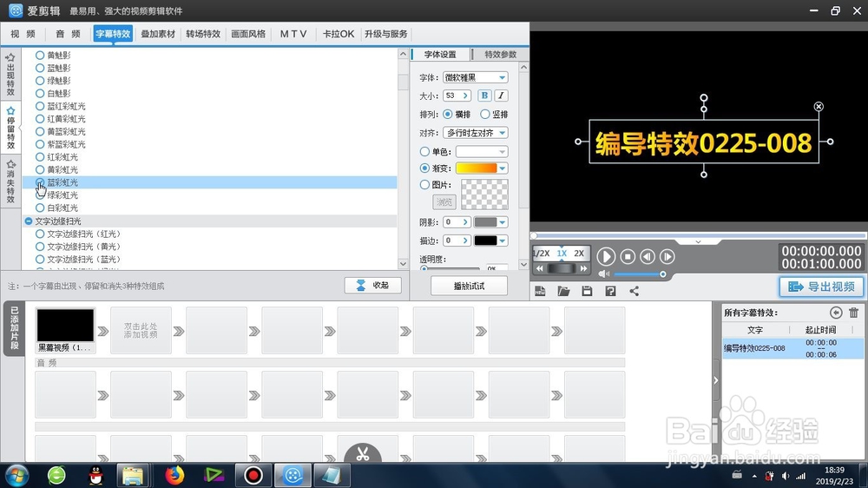Expand the font size 大小 stepper arrow
868x488 pixels.
(x=465, y=96)
